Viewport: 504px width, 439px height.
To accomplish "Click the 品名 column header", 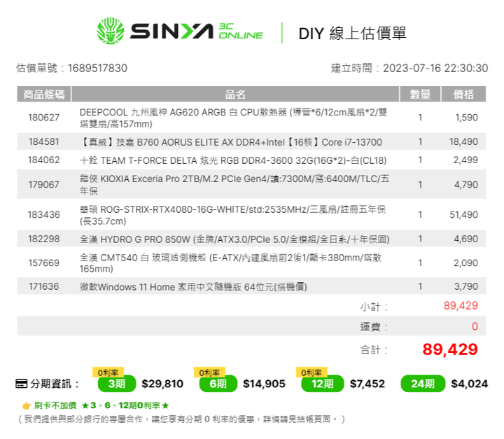I will coord(235,95).
